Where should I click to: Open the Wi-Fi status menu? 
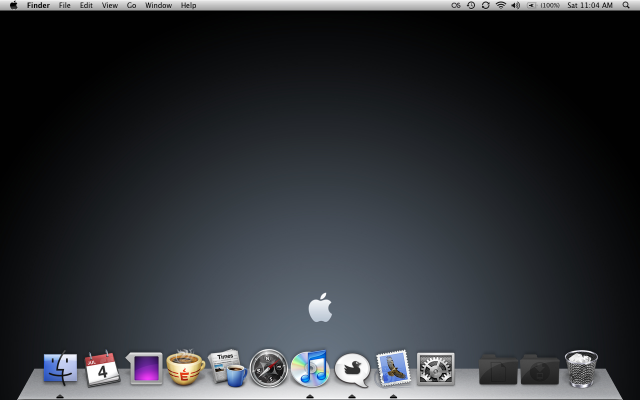501,5
